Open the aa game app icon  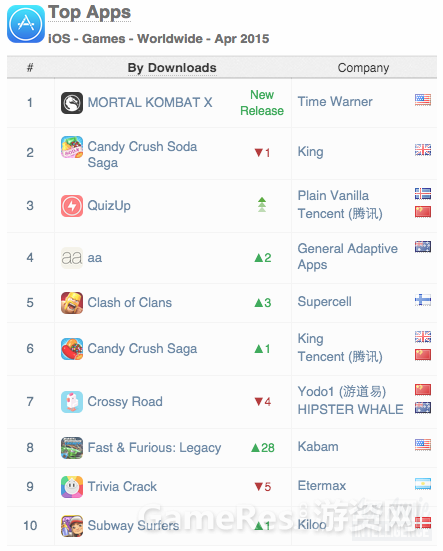[72, 258]
